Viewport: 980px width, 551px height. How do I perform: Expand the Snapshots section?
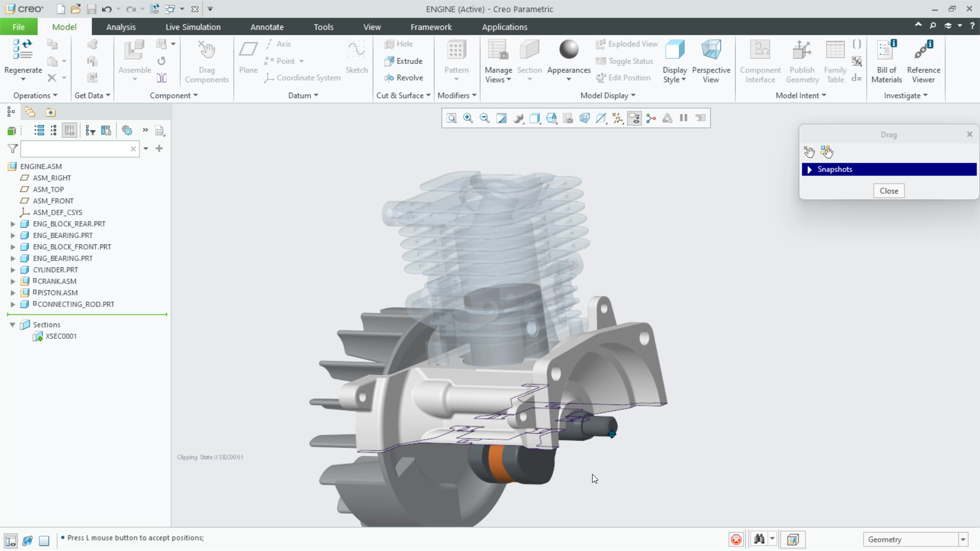click(x=810, y=169)
